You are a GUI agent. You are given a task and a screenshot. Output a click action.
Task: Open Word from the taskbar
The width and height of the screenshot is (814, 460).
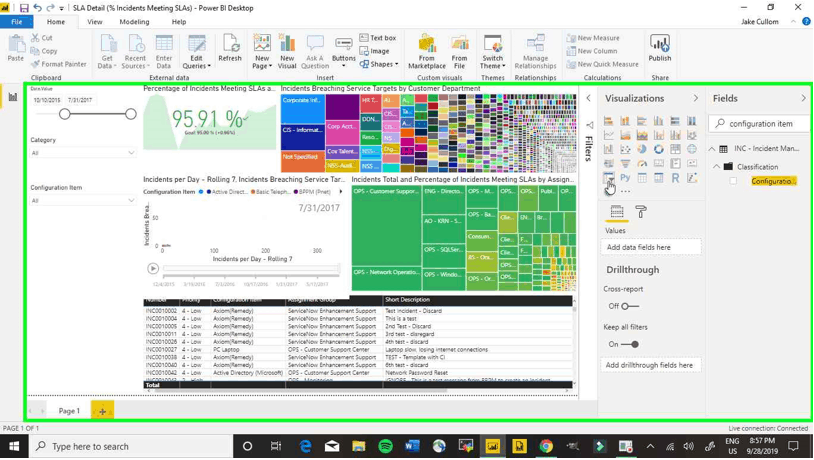click(412, 446)
